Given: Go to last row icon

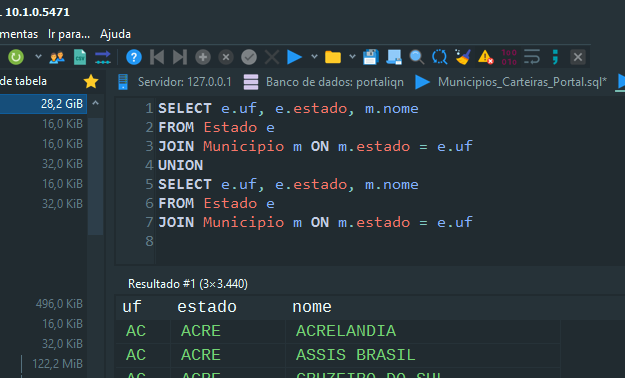Looking at the screenshot, I should tap(179, 57).
